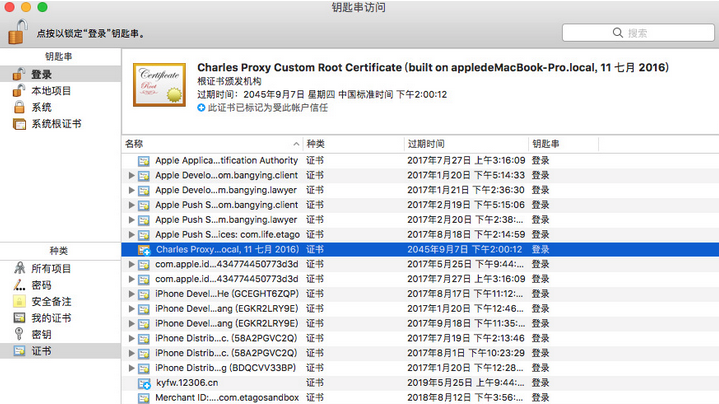Select kyfw.12306.cn certificate
The image size is (719, 404).
point(420,382)
